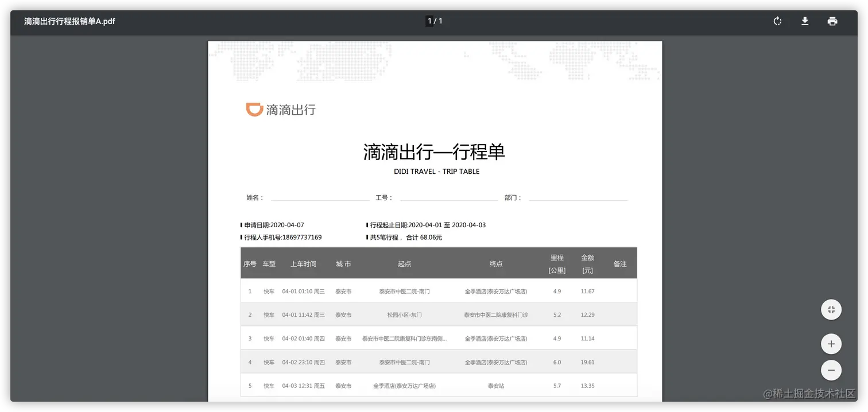Click the mileage value 6.0
The height and width of the screenshot is (412, 868).
click(x=557, y=363)
